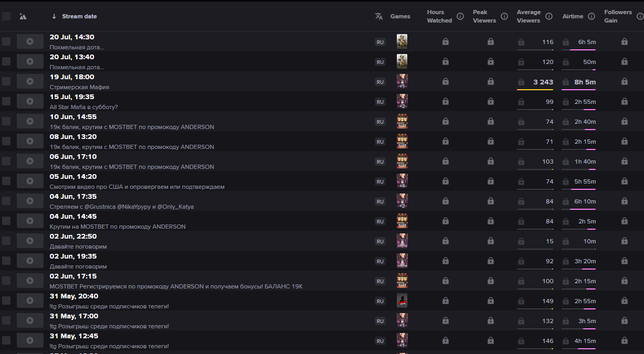The height and width of the screenshot is (354, 644).
Task: Click the info icon next to Hours Watched
Action: [x=460, y=16]
